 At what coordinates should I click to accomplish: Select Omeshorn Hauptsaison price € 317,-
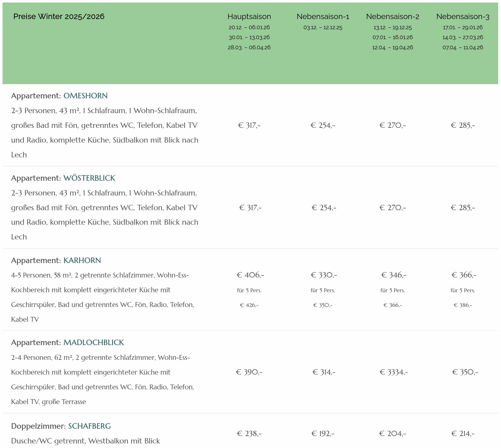(249, 125)
